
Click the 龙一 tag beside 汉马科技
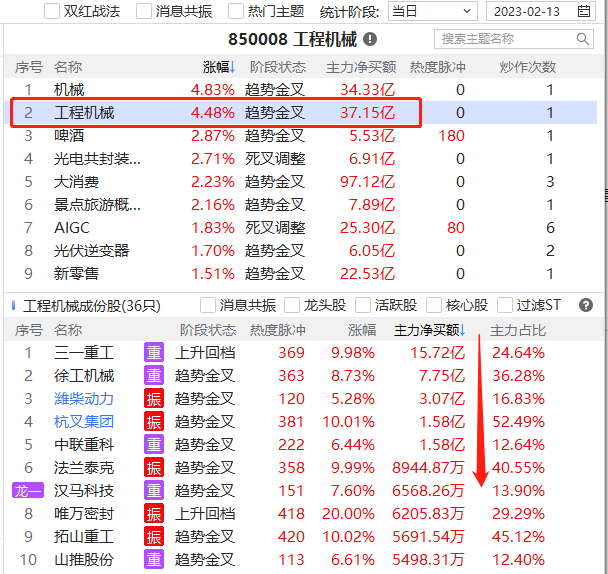point(28,491)
